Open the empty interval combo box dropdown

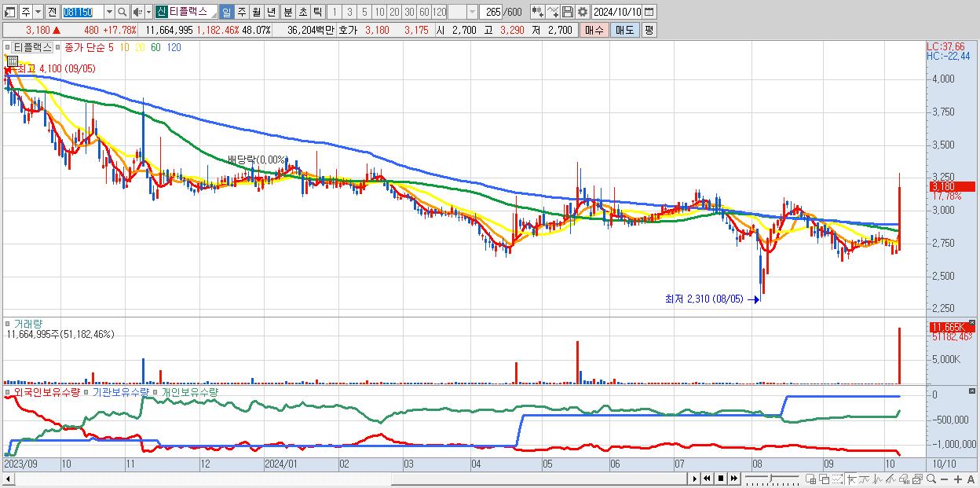tap(473, 12)
